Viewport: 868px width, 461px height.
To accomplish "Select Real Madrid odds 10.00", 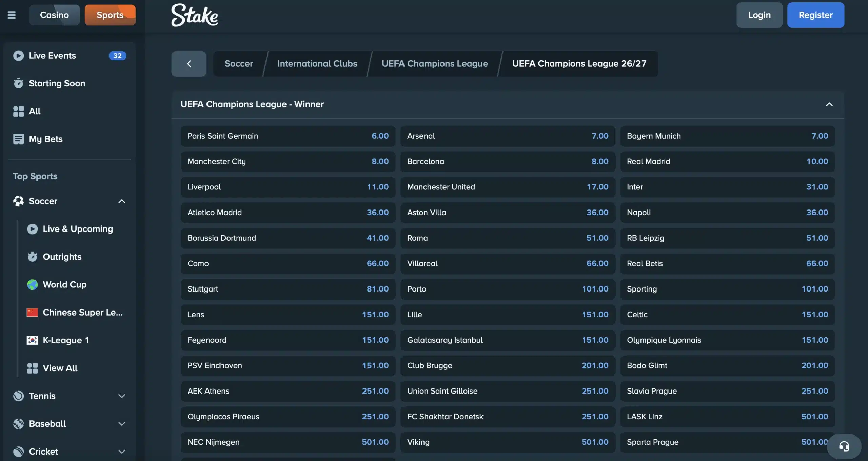I will (727, 161).
